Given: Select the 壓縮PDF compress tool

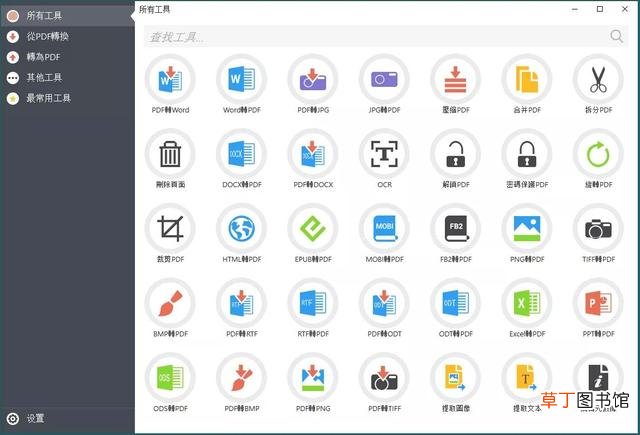Looking at the screenshot, I should click(456, 80).
